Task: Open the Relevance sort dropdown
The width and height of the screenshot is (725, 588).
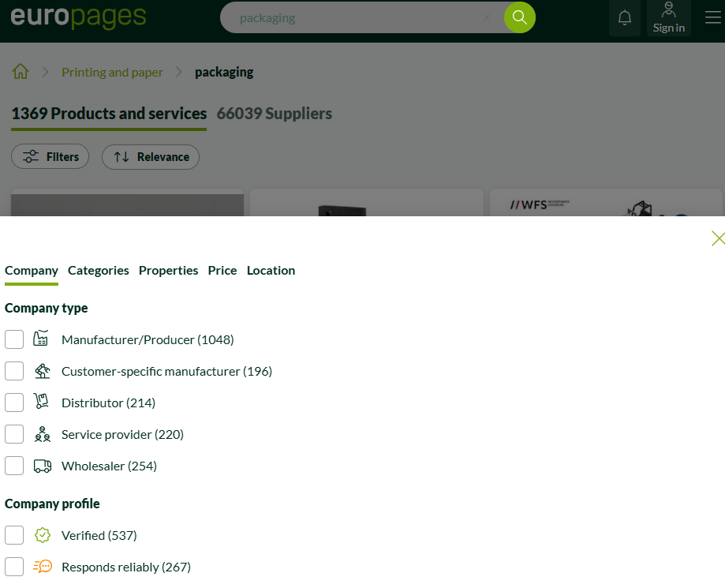Action: pos(151,157)
